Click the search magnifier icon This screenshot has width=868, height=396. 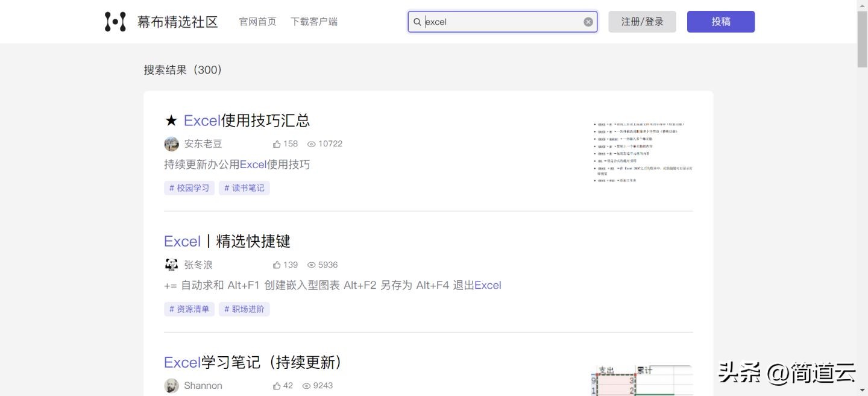417,22
